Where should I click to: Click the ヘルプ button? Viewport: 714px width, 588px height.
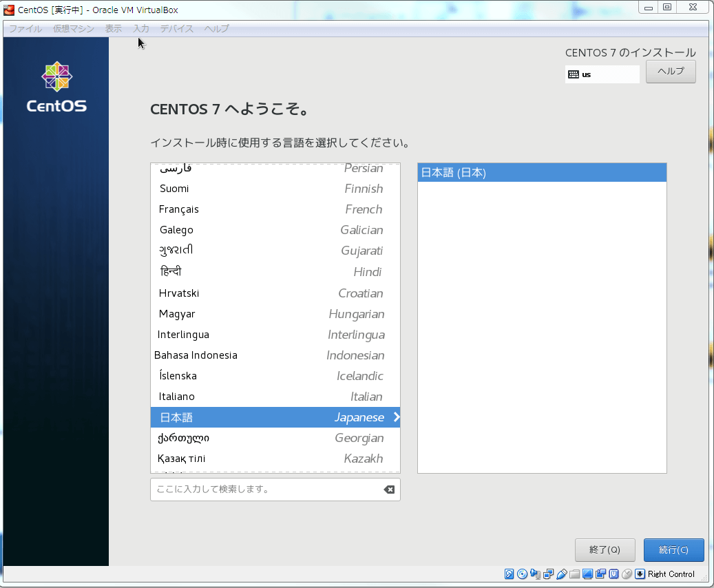pyautogui.click(x=670, y=71)
